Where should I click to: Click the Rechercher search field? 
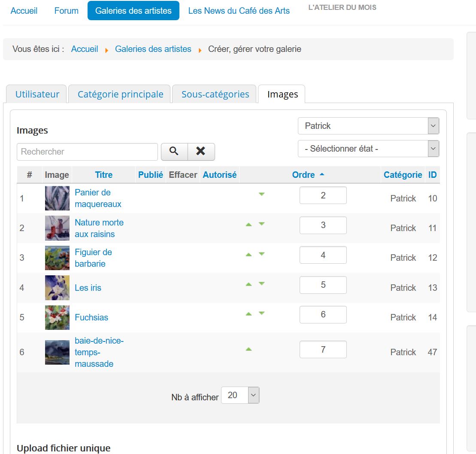[87, 152]
